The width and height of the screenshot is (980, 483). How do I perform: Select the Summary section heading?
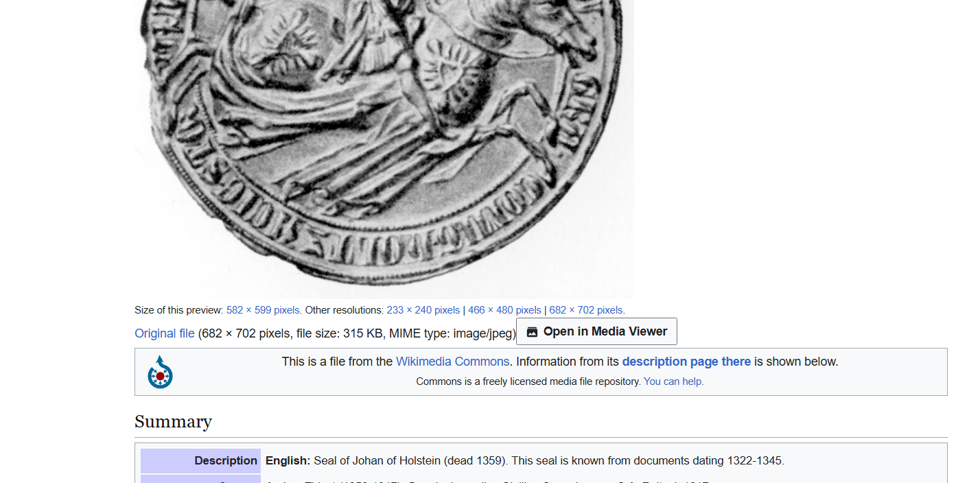tap(173, 421)
